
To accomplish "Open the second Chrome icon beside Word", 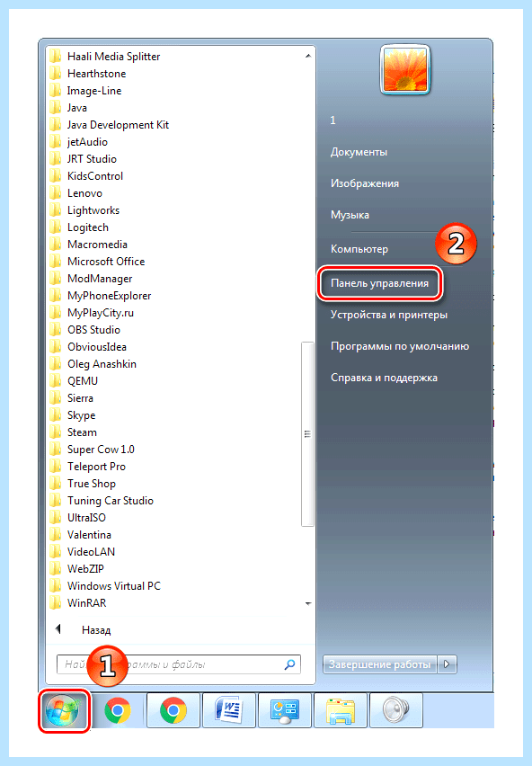I will pyautogui.click(x=173, y=711).
